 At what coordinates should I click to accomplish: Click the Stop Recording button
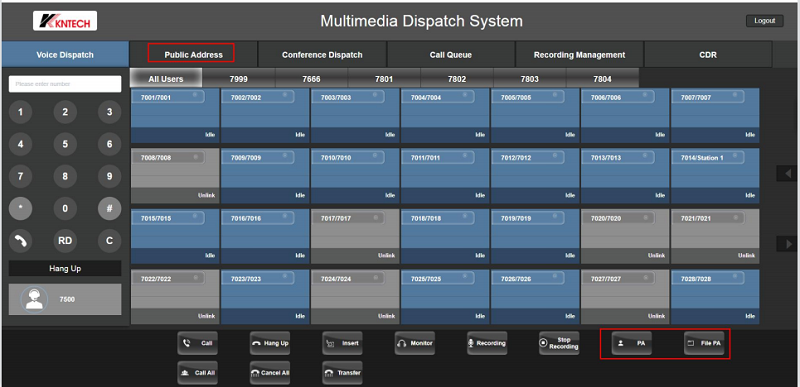(559, 343)
